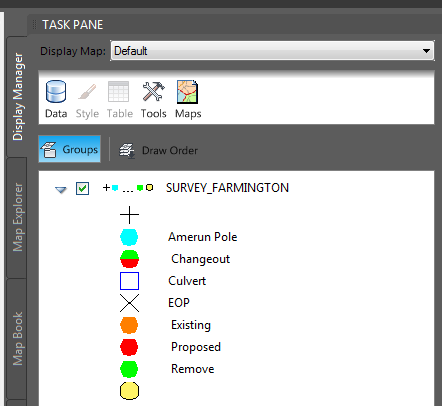Click the green Remove symbol
The height and width of the screenshot is (406, 442).
click(x=129, y=369)
